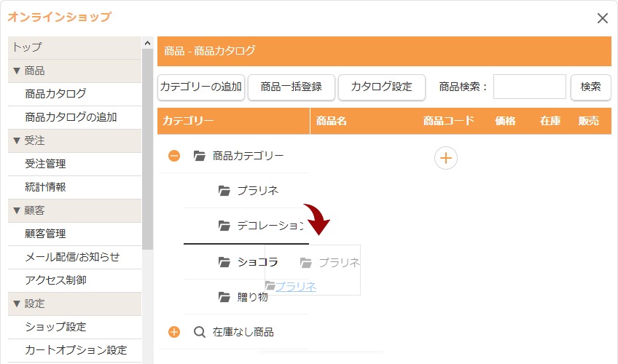Close the オンラインショップ dialog
This screenshot has width=618, height=364.
coord(602,18)
